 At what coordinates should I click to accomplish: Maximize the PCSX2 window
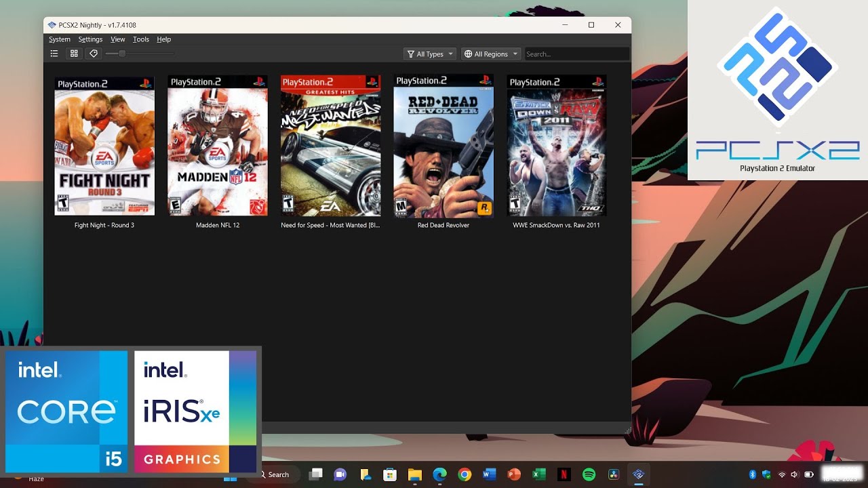click(x=591, y=25)
